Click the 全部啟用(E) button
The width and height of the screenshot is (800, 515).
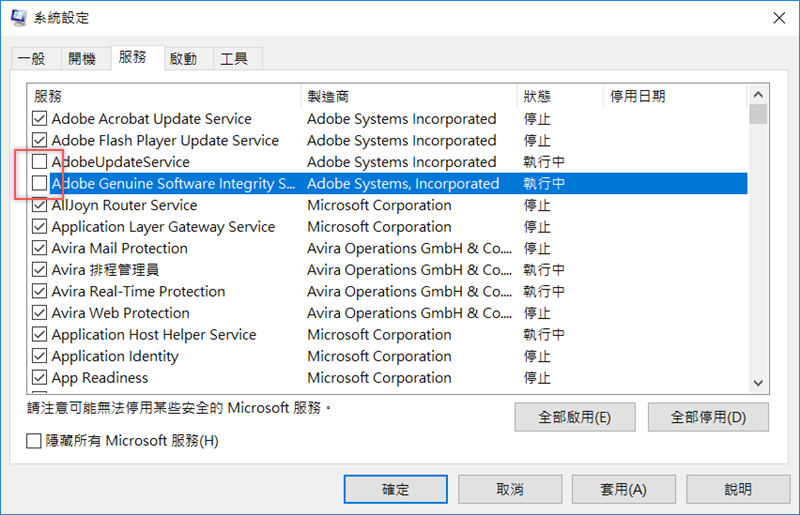(x=574, y=417)
